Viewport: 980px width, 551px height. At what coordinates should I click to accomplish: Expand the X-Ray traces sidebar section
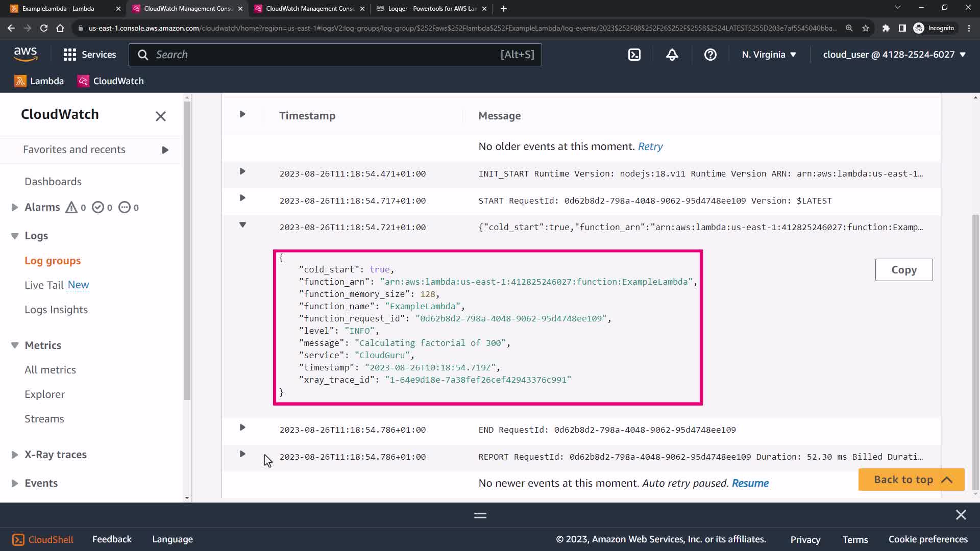coord(15,455)
